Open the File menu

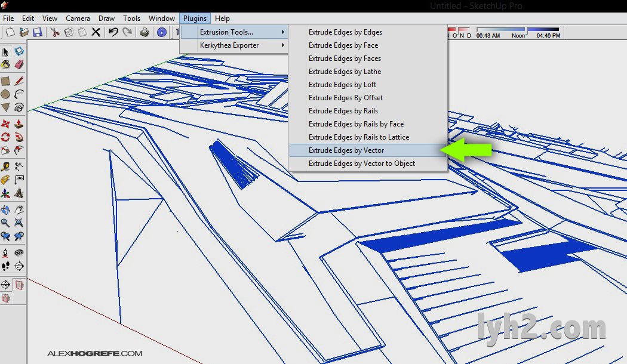tap(8, 18)
